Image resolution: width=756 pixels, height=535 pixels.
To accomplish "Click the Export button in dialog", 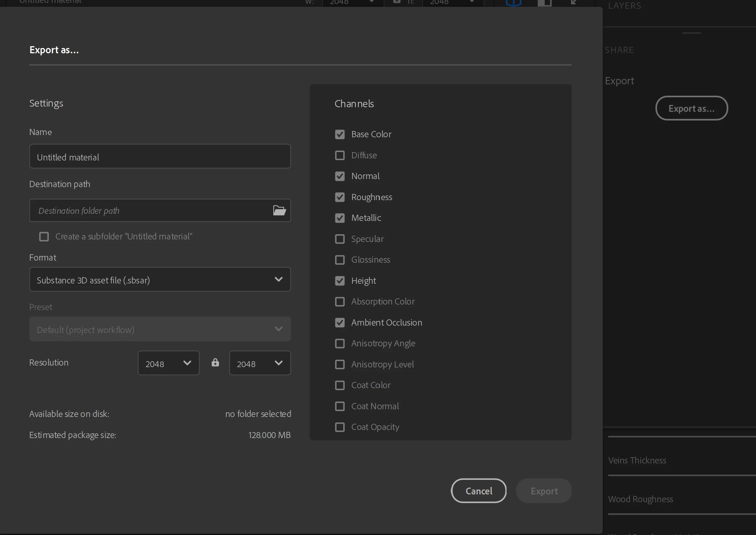I will tap(543, 491).
